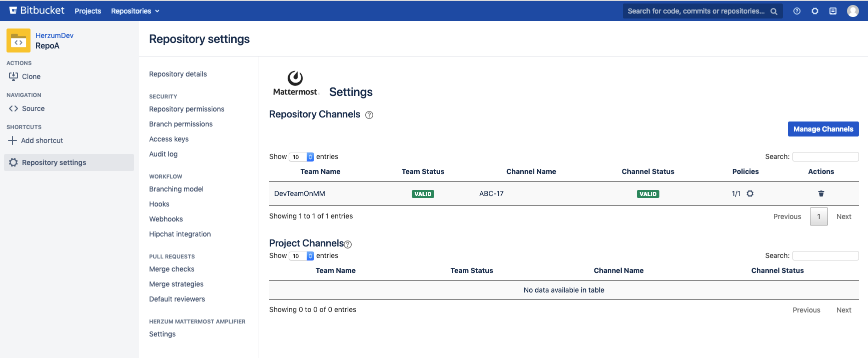The image size is (868, 358).
Task: Select Repository settings in sidebar
Action: pyautogui.click(x=69, y=162)
